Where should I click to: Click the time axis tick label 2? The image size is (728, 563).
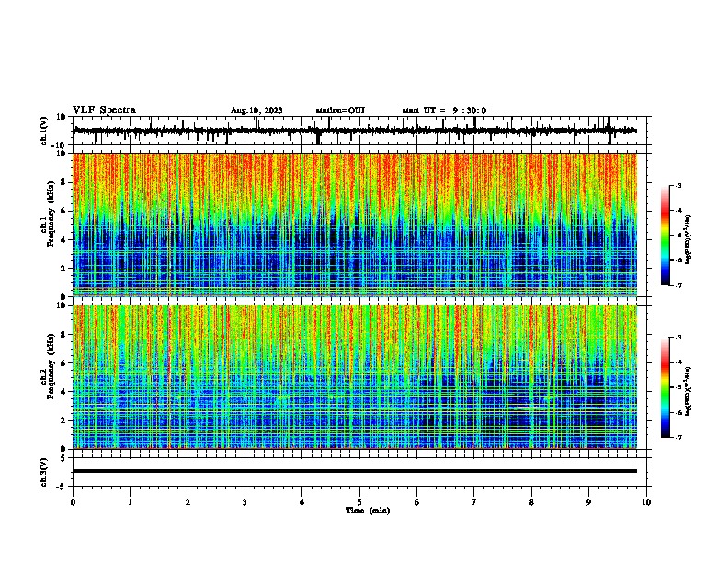188,502
